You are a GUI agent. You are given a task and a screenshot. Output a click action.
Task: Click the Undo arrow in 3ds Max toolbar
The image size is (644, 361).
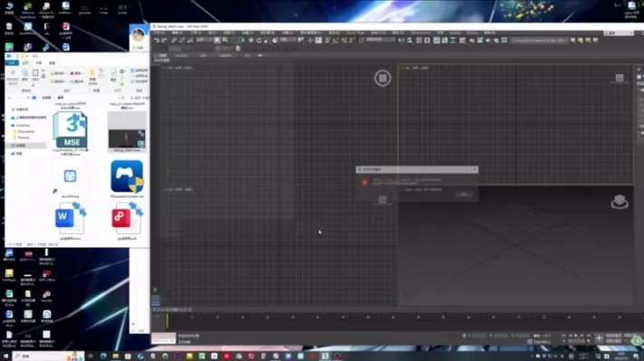coord(157,40)
